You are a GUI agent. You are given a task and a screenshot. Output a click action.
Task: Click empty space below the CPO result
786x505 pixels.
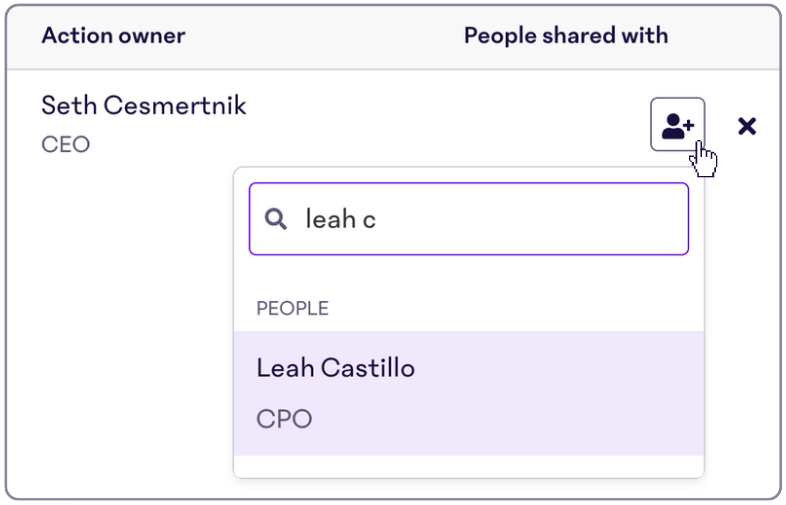(469, 466)
